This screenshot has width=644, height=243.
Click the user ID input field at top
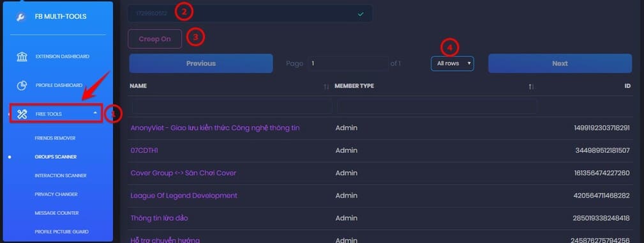[250, 13]
